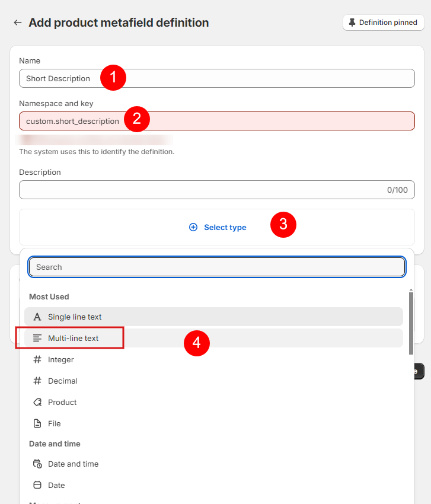Click the back arrow icon
431x504 pixels.
click(18, 23)
